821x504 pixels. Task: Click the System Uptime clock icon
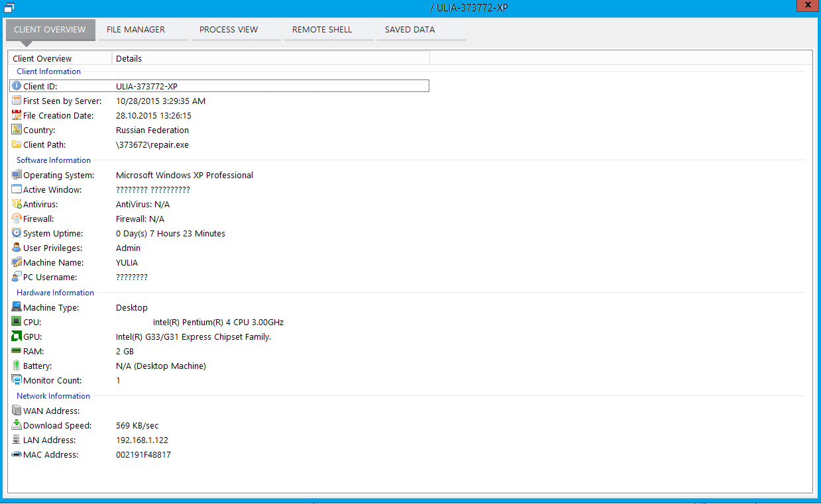pyautogui.click(x=17, y=233)
